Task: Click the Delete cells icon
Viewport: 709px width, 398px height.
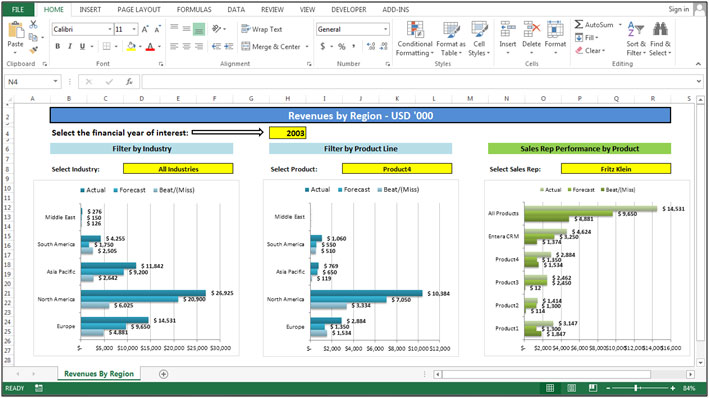Action: point(531,30)
